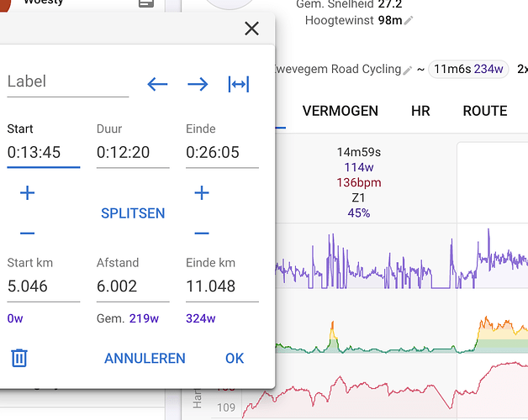Confirm with the OK button
Image resolution: width=528 pixels, height=420 pixels.
[235, 359]
